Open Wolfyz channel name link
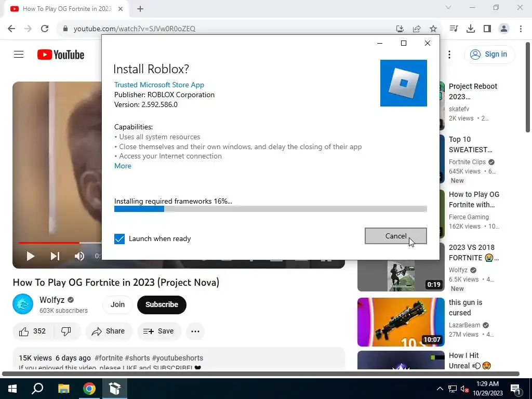Screen dimensions: 532x399 pos(52,300)
